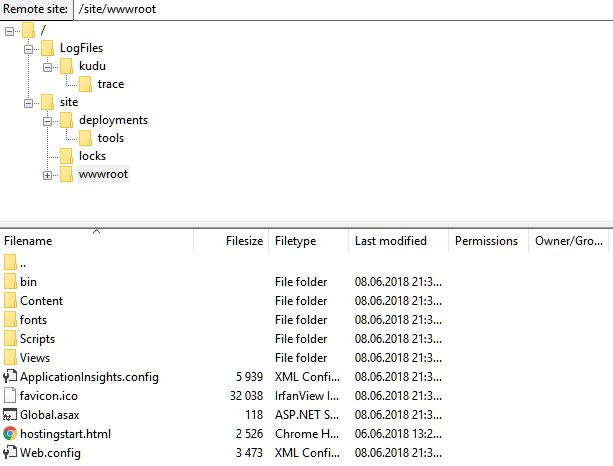Click the Chrome icon of hostingstart.html
The height and width of the screenshot is (466, 613).
10,434
